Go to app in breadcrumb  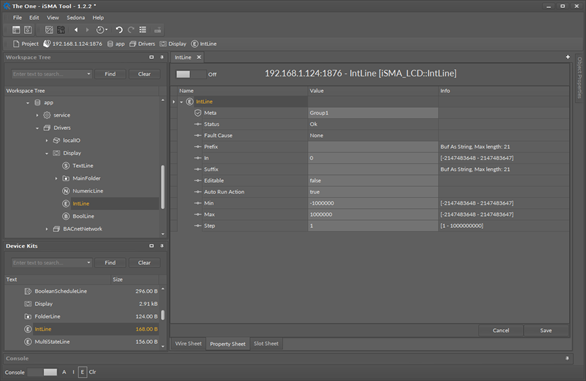[116, 44]
